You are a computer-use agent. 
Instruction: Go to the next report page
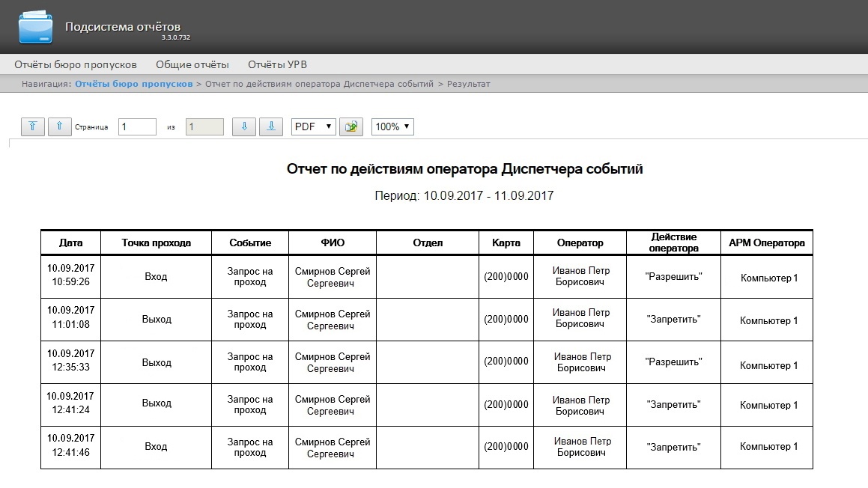[x=244, y=127]
